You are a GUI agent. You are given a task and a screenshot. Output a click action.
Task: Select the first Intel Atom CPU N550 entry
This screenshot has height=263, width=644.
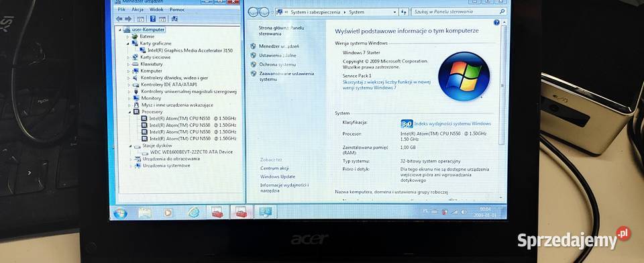[193, 118]
